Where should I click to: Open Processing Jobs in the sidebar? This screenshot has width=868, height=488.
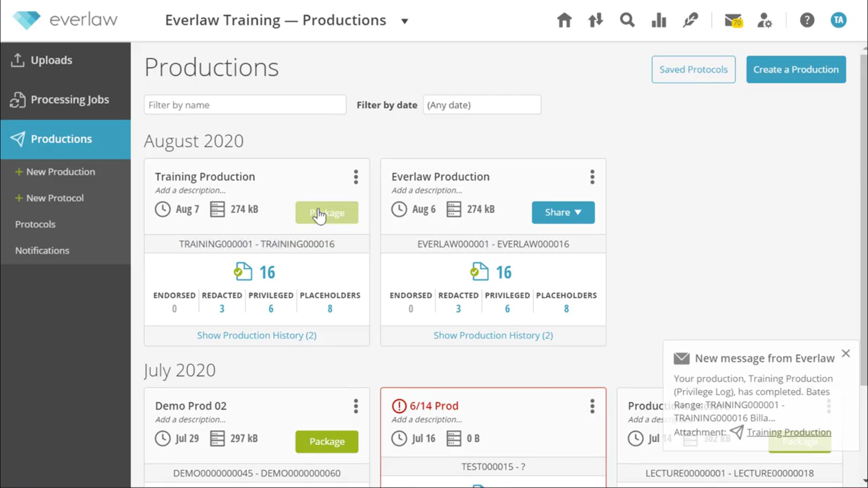(65, 100)
